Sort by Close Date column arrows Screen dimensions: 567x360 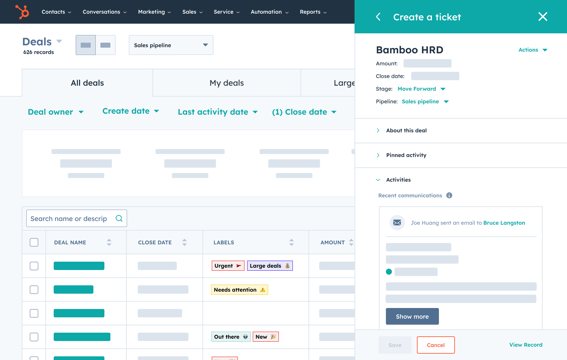pos(184,243)
